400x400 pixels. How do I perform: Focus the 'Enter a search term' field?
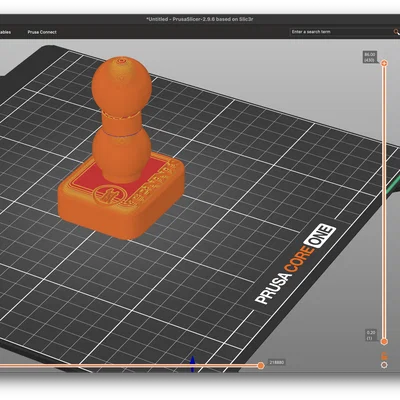tap(341, 32)
